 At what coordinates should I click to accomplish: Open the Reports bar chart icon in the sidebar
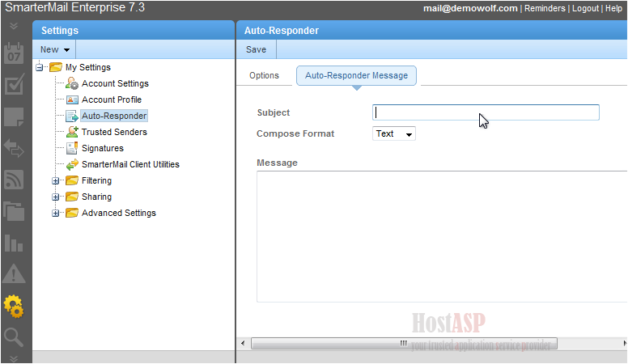pyautogui.click(x=14, y=243)
